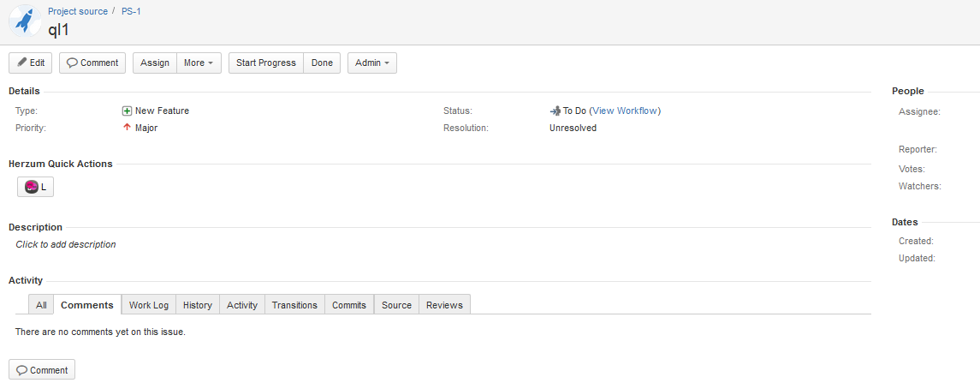Open the View Workflow link
Image resolution: width=980 pixels, height=389 pixels.
point(625,111)
